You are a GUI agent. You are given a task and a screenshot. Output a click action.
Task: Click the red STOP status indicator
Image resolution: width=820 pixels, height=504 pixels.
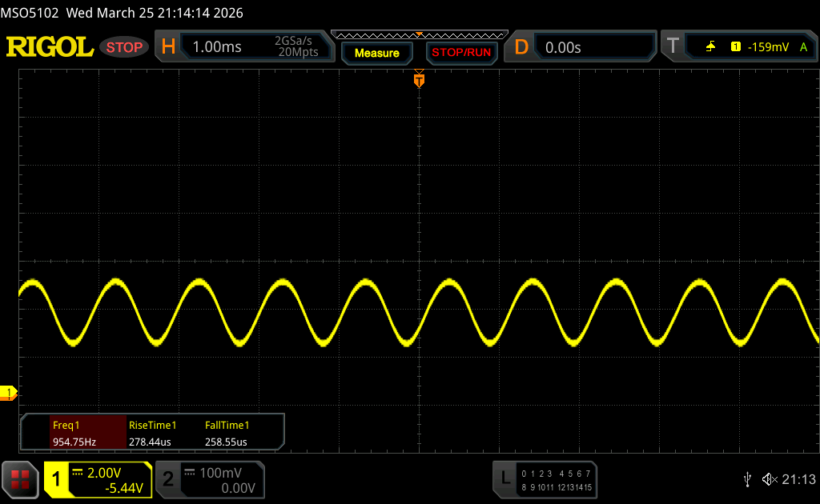pyautogui.click(x=124, y=47)
